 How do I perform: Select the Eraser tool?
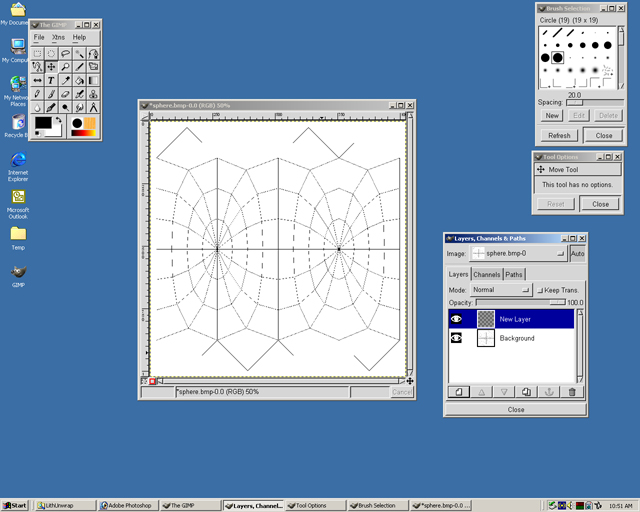coord(65,94)
